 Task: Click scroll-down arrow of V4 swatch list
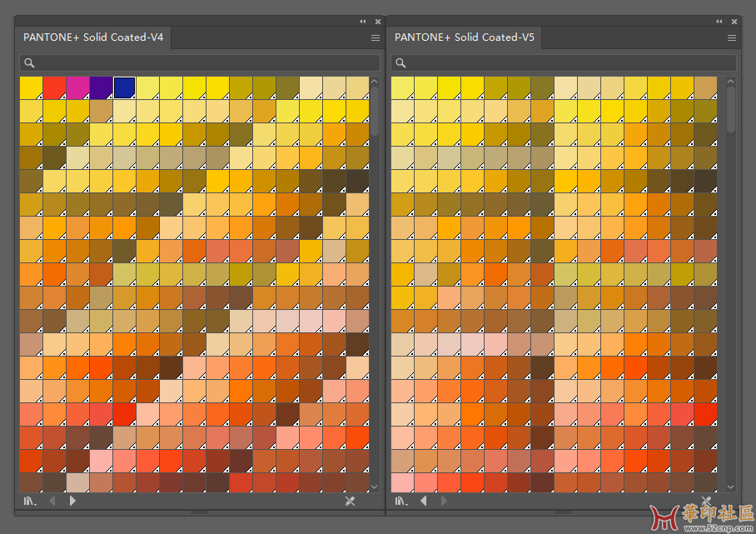375,487
